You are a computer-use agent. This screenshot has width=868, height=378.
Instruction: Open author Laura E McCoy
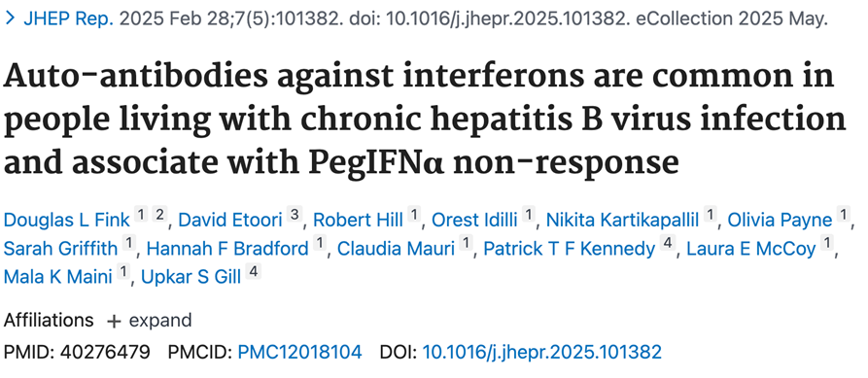(x=751, y=249)
